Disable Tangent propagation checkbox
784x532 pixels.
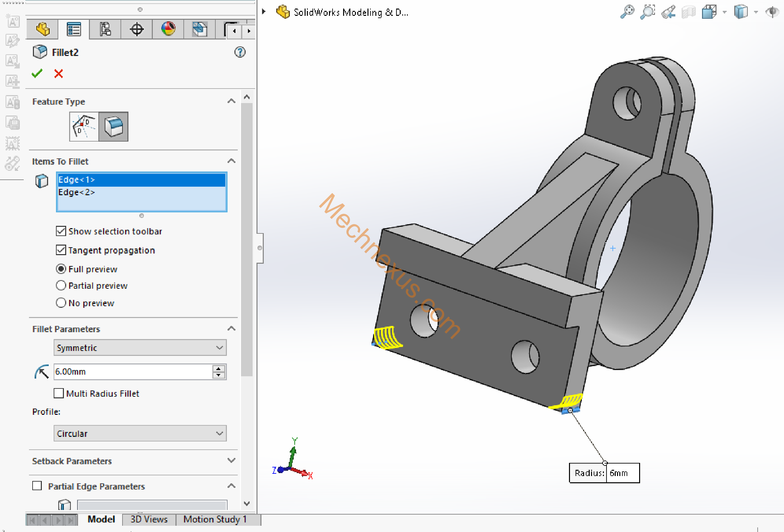click(x=61, y=250)
